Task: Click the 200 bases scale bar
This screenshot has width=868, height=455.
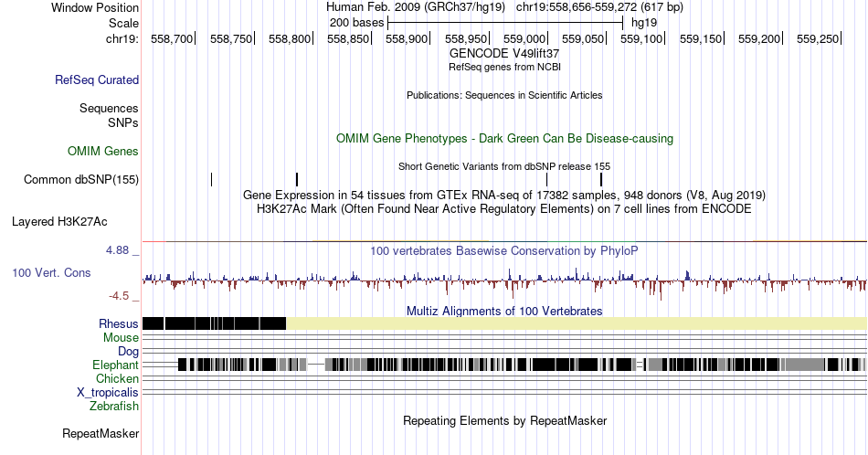Action: [505, 23]
